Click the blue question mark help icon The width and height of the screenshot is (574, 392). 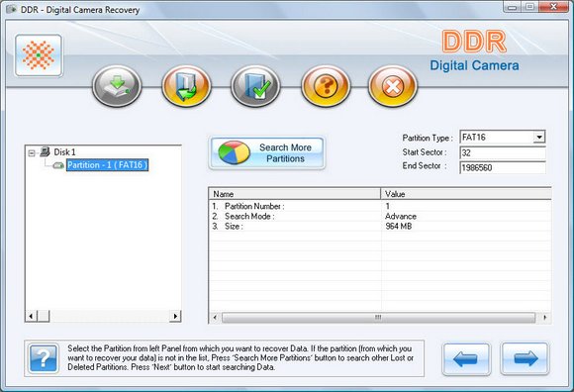(44, 358)
